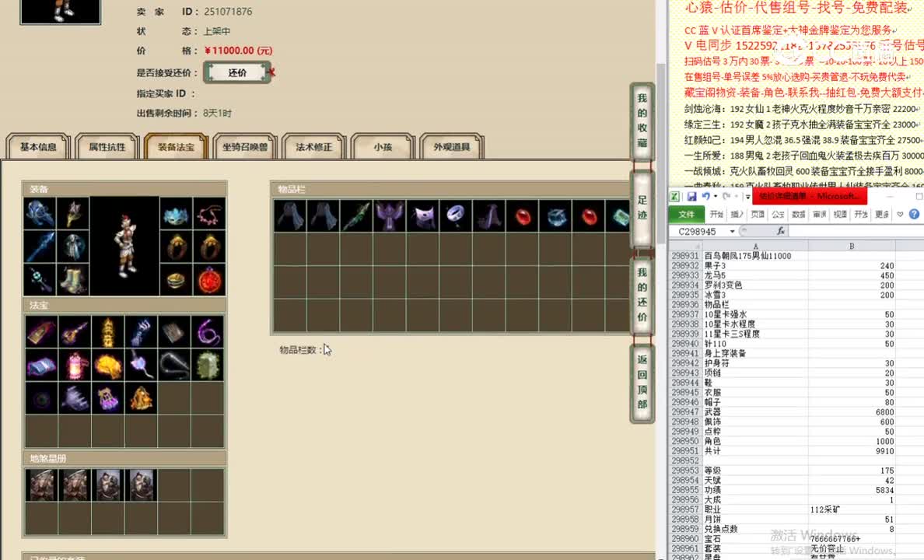Click the 还价 counter-offer button
The height and width of the screenshot is (560, 924).
tap(237, 72)
